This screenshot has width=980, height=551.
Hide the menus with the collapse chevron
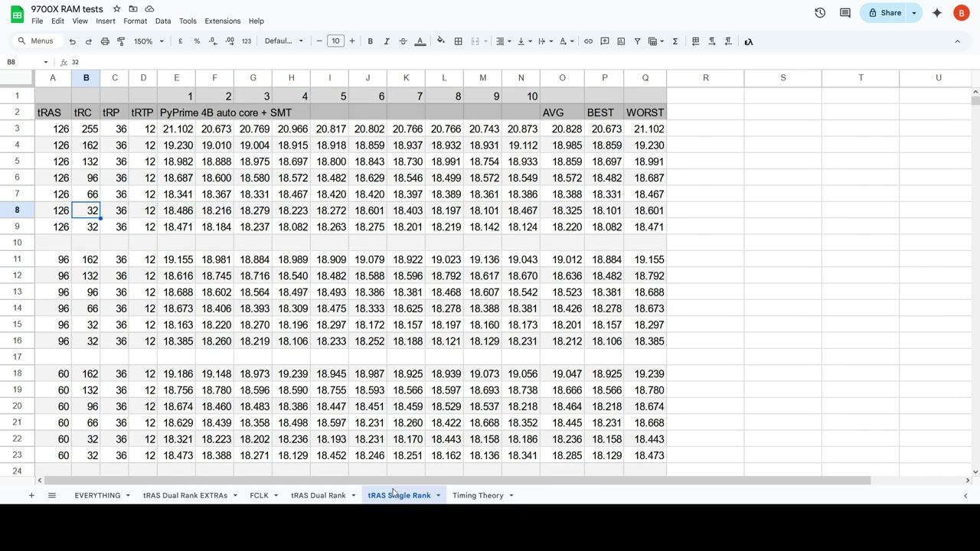point(957,41)
